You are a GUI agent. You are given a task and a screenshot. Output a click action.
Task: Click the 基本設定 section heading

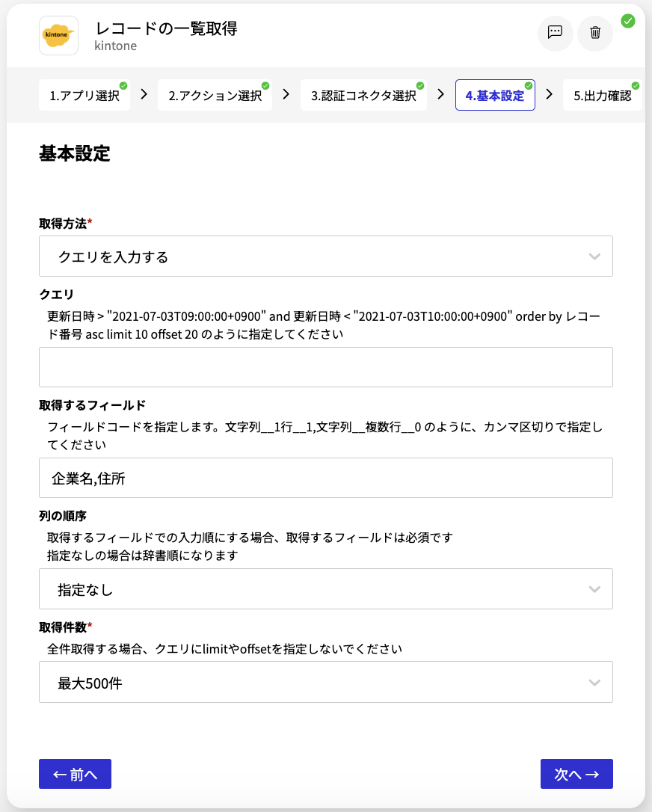[x=75, y=153]
